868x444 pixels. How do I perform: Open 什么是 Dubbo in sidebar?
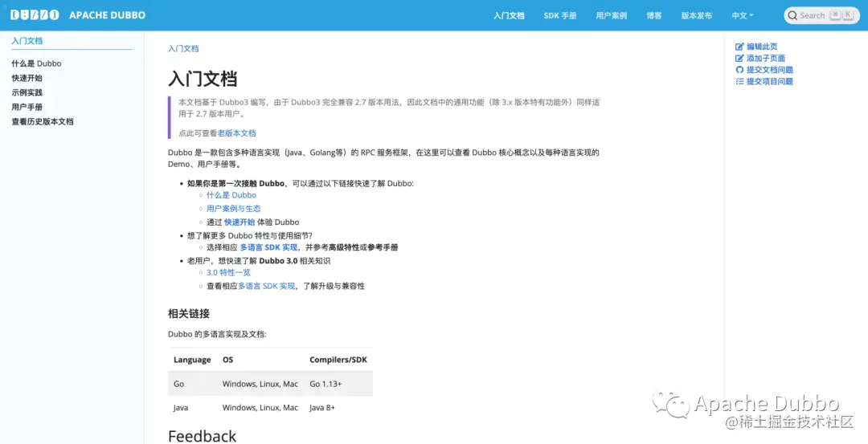point(36,63)
